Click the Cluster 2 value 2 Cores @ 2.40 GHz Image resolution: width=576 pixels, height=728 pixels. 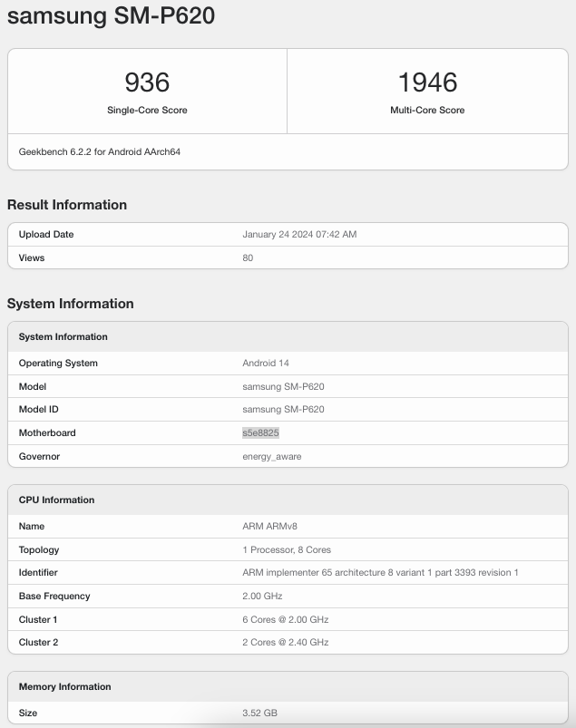tap(285, 642)
